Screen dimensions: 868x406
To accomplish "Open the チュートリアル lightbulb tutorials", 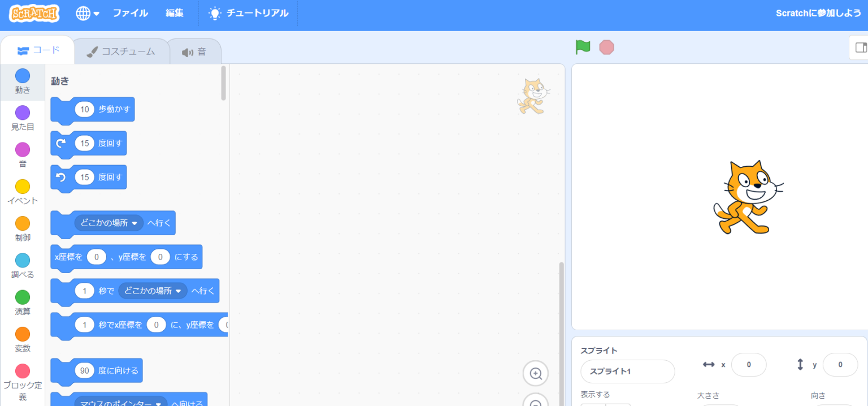I will point(248,14).
